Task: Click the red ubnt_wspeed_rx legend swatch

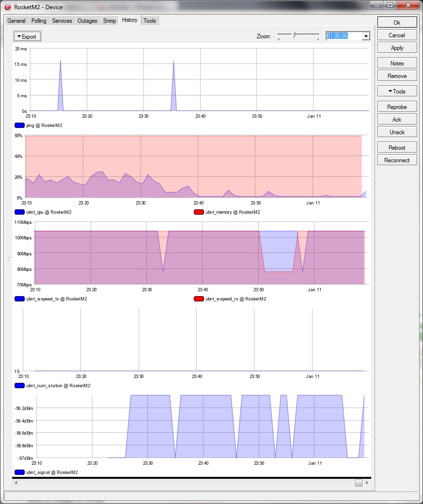Action: click(x=199, y=299)
